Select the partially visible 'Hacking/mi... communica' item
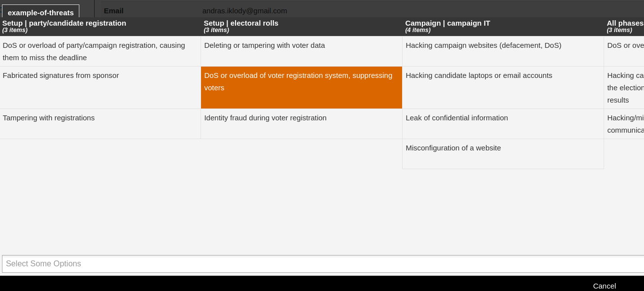The image size is (644, 291). point(625,124)
